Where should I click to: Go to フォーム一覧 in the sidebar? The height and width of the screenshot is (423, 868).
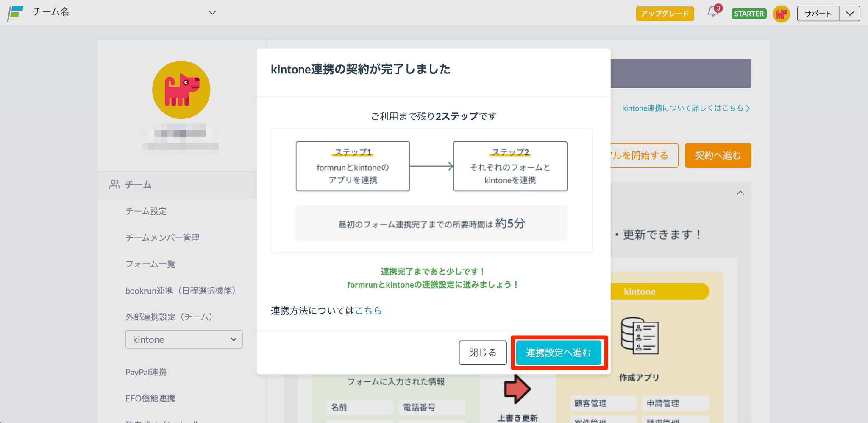point(150,264)
